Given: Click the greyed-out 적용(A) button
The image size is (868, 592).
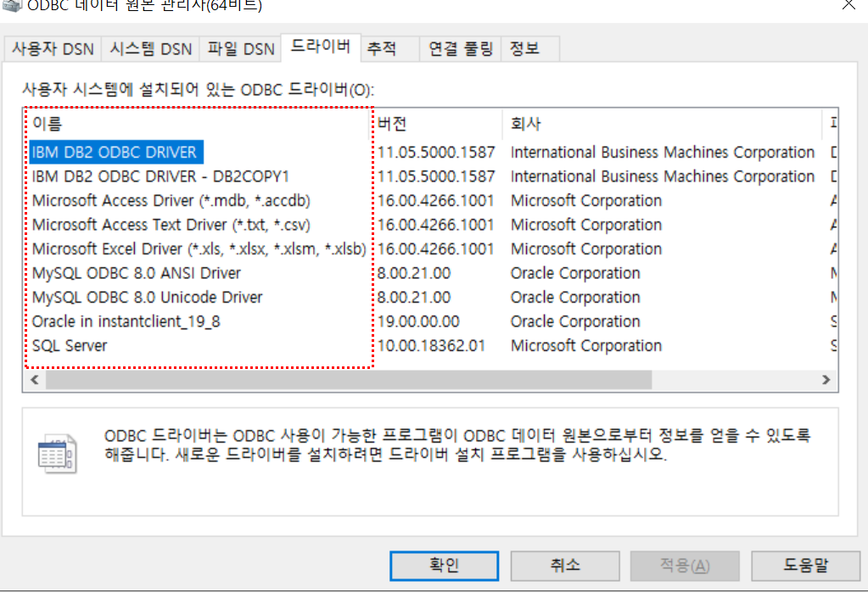Looking at the screenshot, I should coord(685,566).
